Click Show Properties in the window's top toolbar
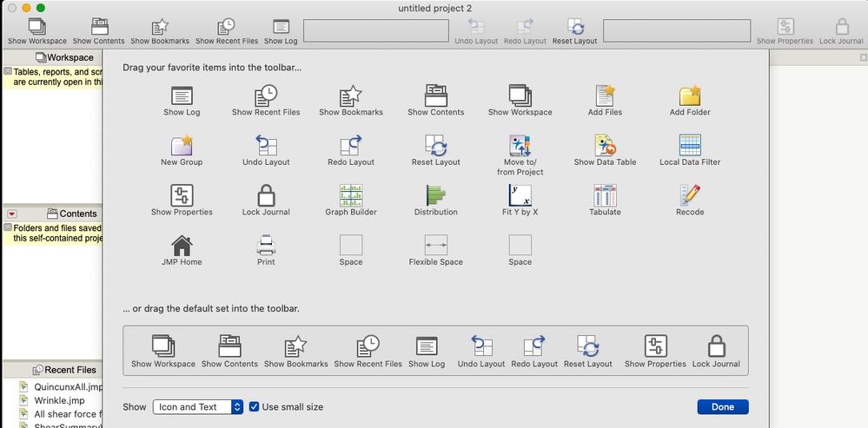Image resolution: width=868 pixels, height=428 pixels. (785, 31)
